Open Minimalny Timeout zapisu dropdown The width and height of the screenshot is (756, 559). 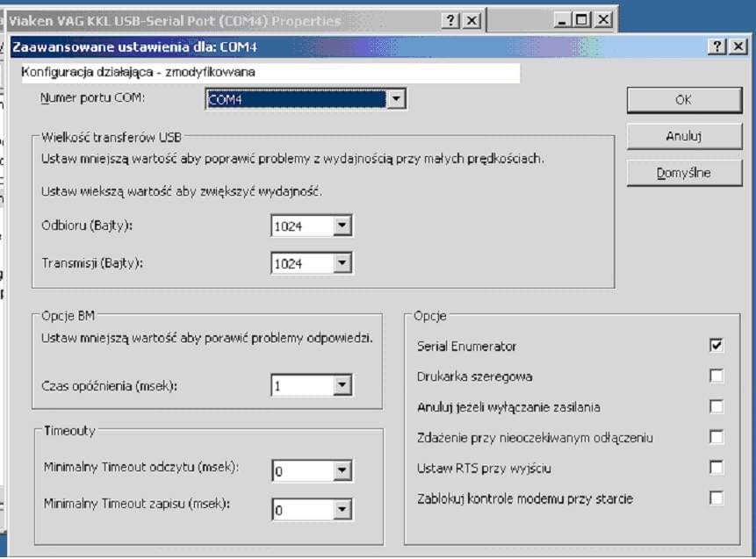tap(342, 510)
